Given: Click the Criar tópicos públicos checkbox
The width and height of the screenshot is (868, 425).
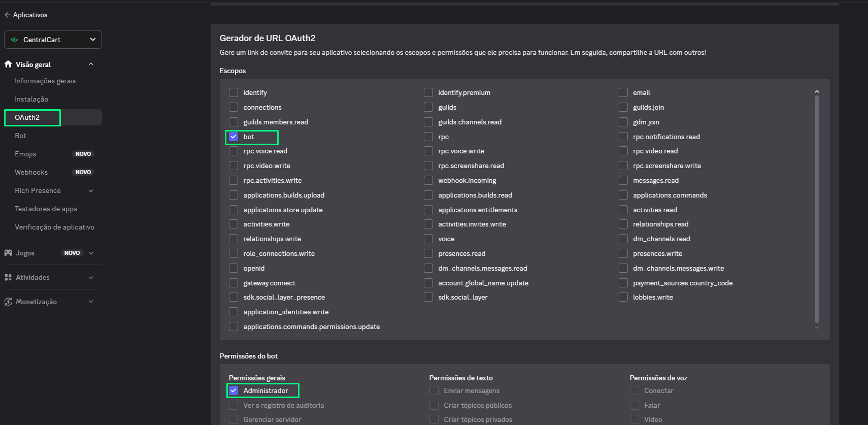Looking at the screenshot, I should tap(434, 405).
